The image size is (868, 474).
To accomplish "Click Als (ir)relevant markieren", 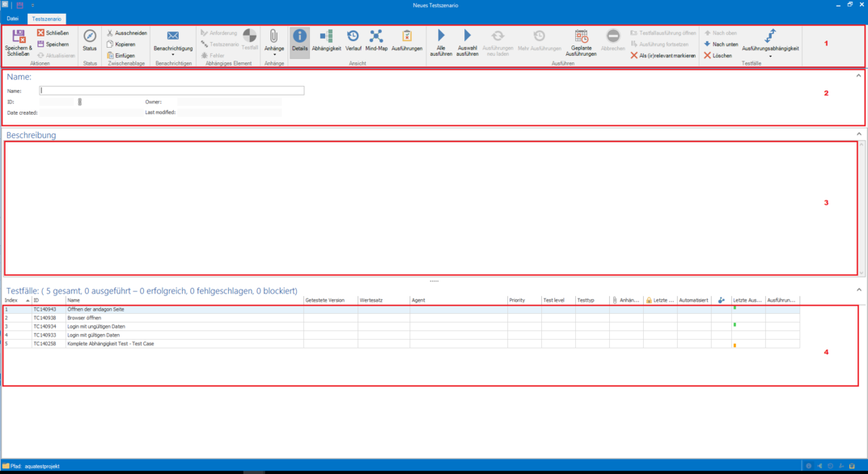I will [x=663, y=56].
